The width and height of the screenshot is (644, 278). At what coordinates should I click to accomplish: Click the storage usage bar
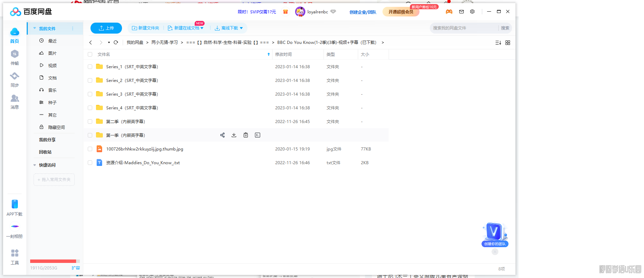(55, 261)
